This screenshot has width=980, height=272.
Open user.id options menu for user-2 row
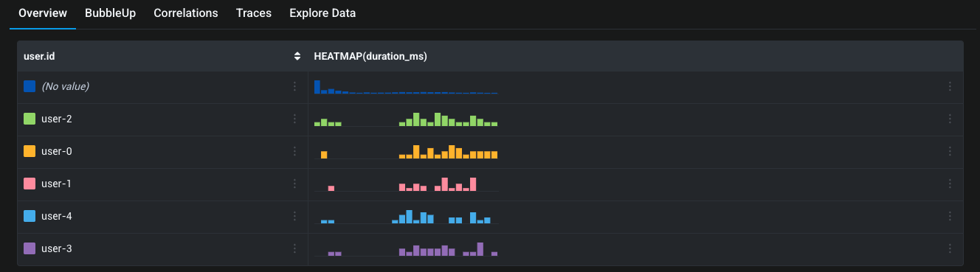click(x=294, y=119)
